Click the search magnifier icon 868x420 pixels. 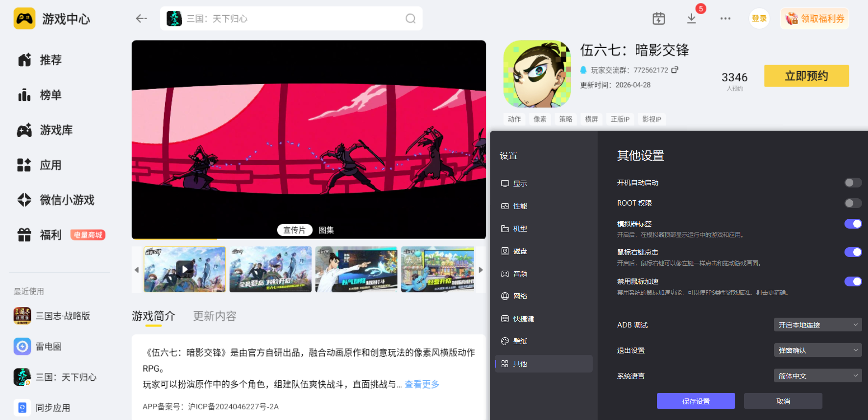click(x=410, y=19)
